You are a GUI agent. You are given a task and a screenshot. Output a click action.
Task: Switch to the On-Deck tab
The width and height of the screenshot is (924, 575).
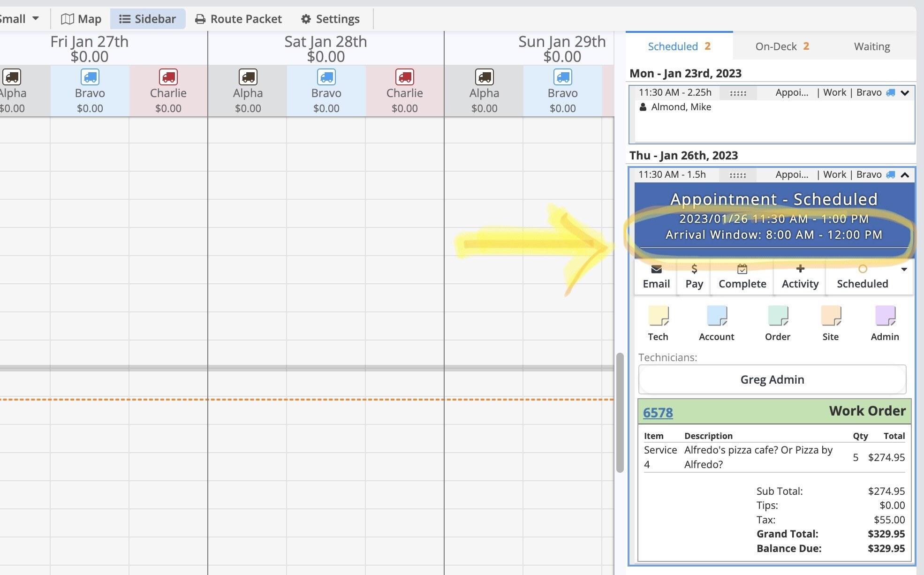coord(782,46)
